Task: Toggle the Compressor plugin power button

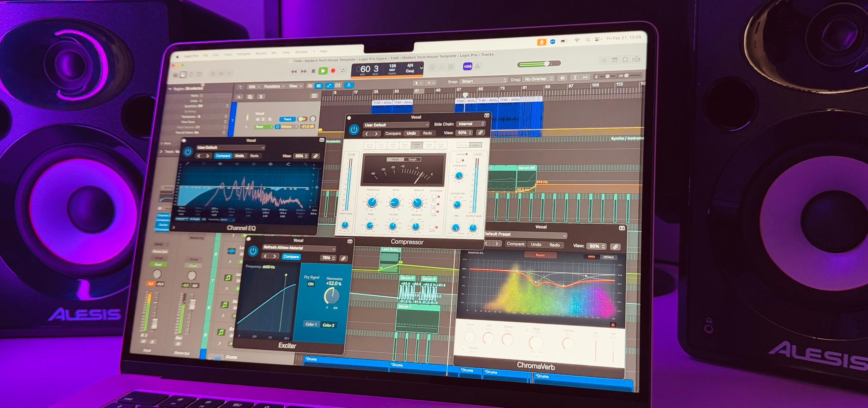Action: pyautogui.click(x=354, y=129)
